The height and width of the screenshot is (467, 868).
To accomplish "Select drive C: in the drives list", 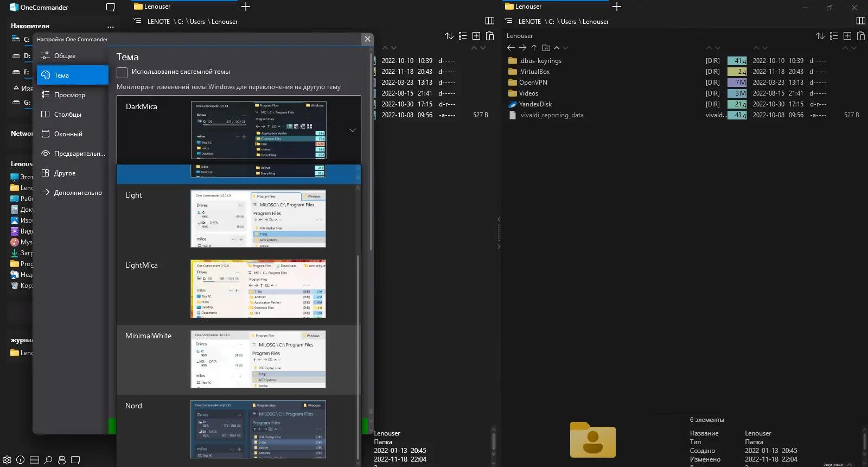I will pos(22,40).
